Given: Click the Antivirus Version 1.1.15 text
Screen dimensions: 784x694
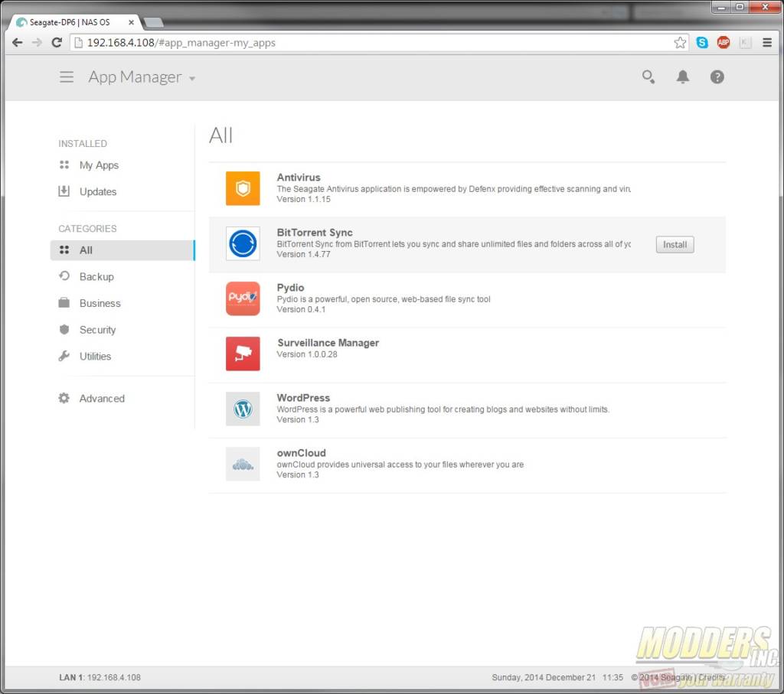Looking at the screenshot, I should point(303,199).
